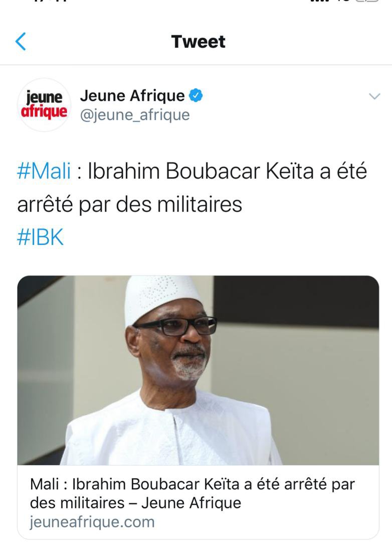Open the card headline about Keïta's arrest
The width and height of the screenshot is (392, 542).
pos(192,493)
